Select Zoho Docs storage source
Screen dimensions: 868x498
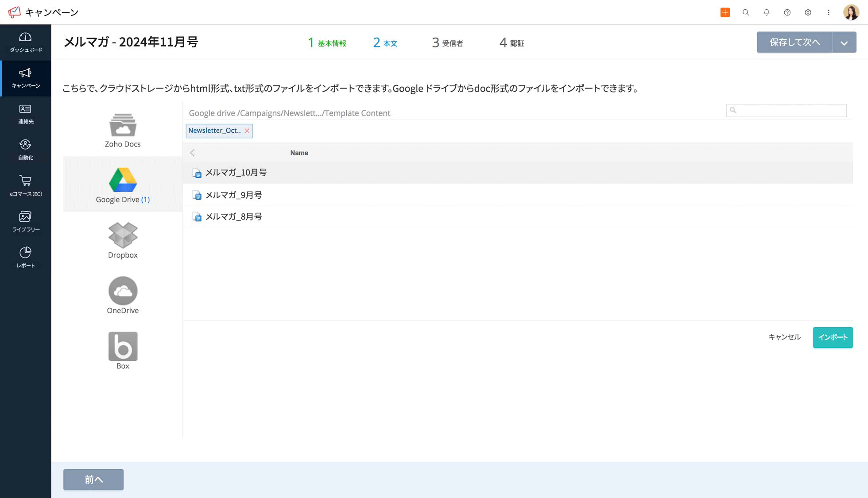coord(123,130)
